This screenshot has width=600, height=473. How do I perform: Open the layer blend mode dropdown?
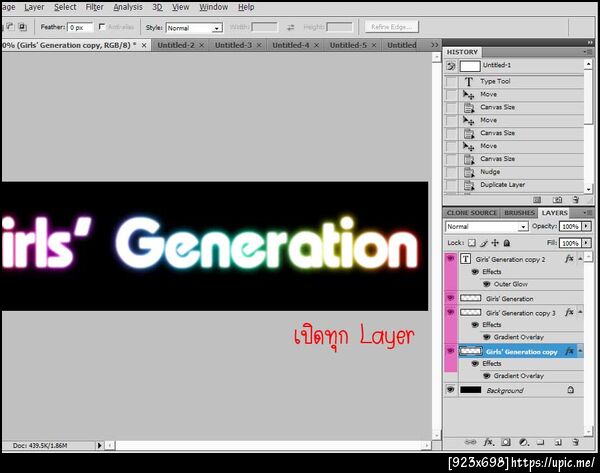[x=486, y=227]
